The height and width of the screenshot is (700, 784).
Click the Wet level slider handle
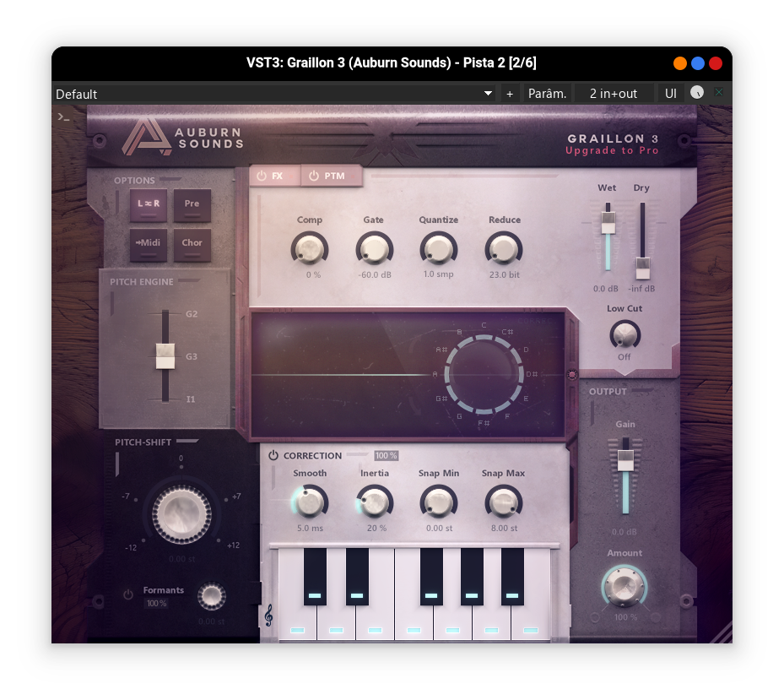coord(608,222)
